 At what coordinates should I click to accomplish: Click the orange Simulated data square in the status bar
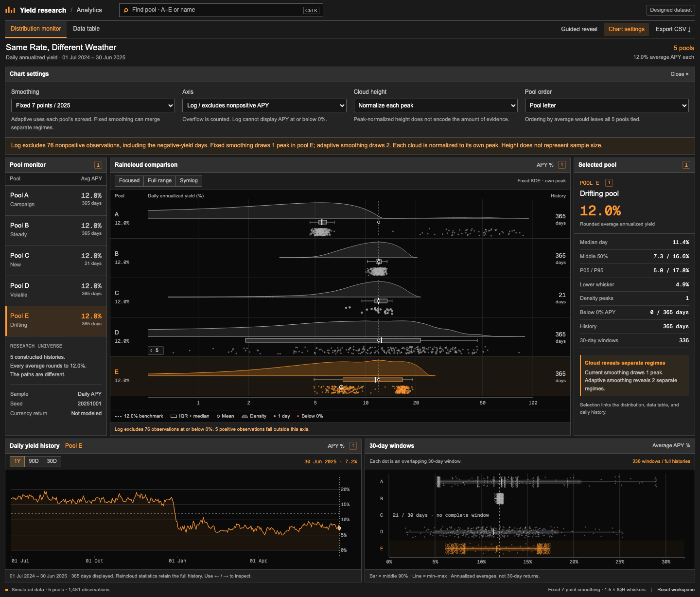click(7, 590)
